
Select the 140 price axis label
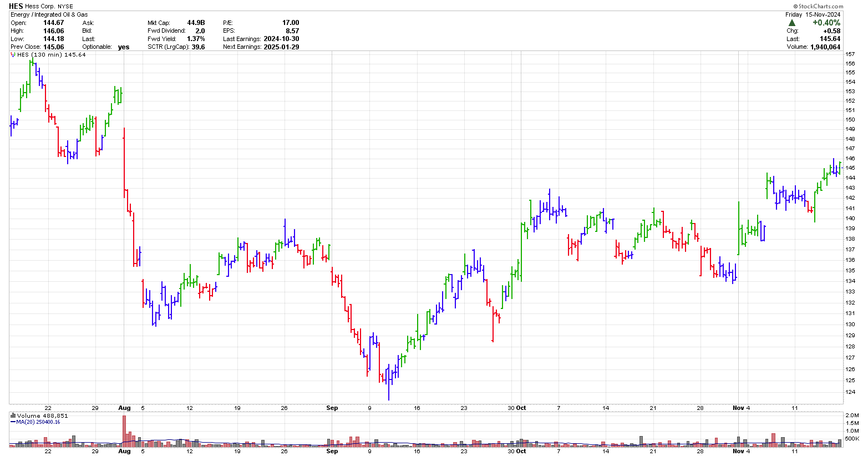coord(850,218)
